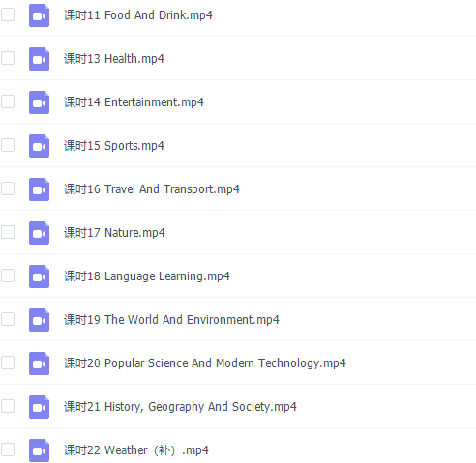Open 课时16 Travel And Transport.mp4
The height and width of the screenshot is (463, 476).
pyautogui.click(x=152, y=189)
